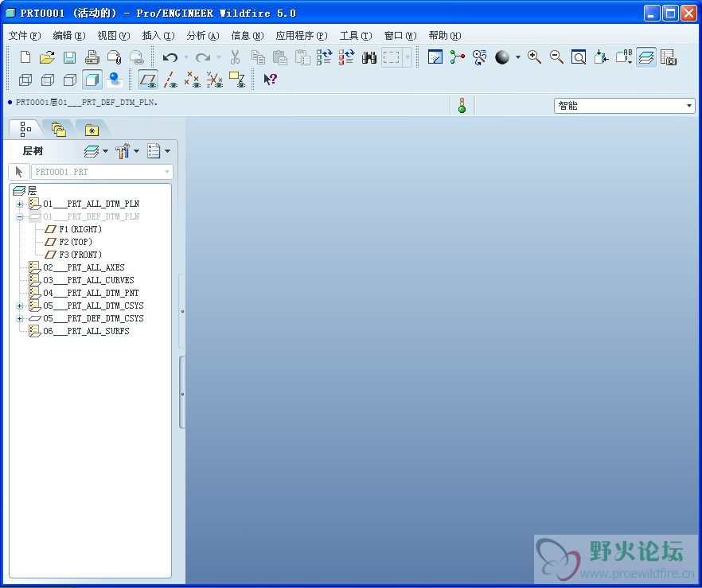Reorient the view
This screenshot has height=588, width=702.
[601, 57]
